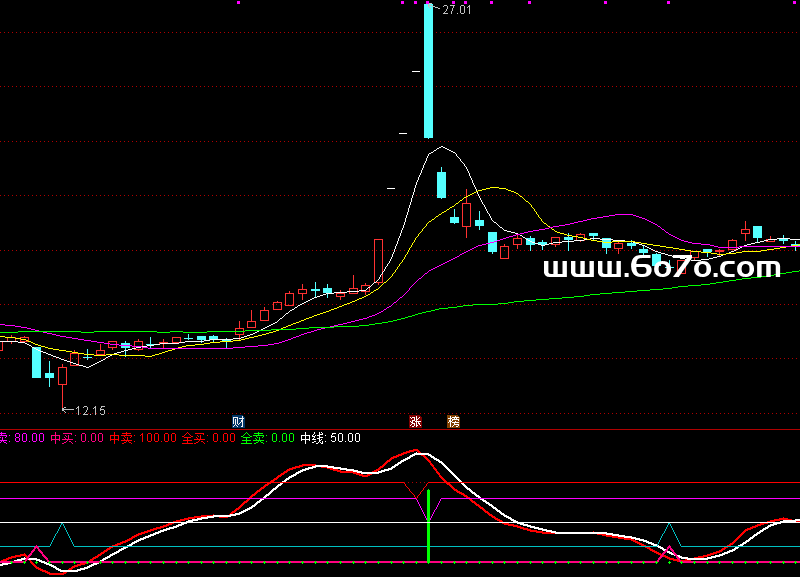Screen dimensions: 800x577
Task: Select the large red hollow candle before the spike
Action: click(x=379, y=261)
